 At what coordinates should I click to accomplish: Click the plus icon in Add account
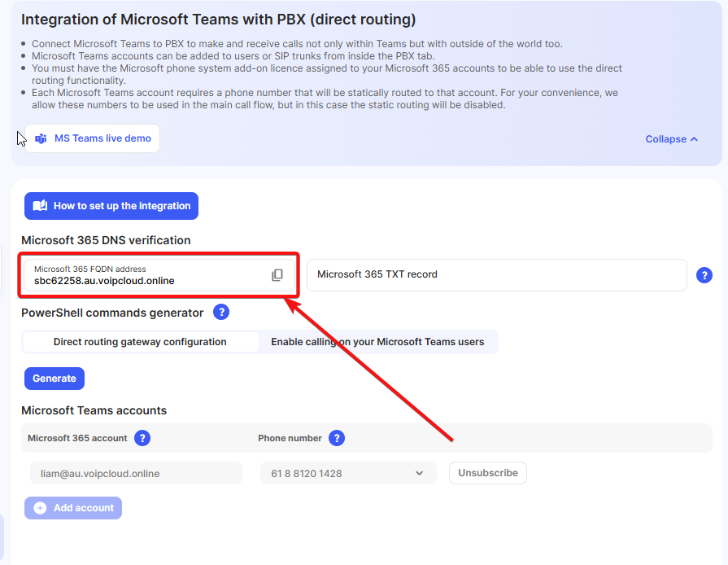40,508
